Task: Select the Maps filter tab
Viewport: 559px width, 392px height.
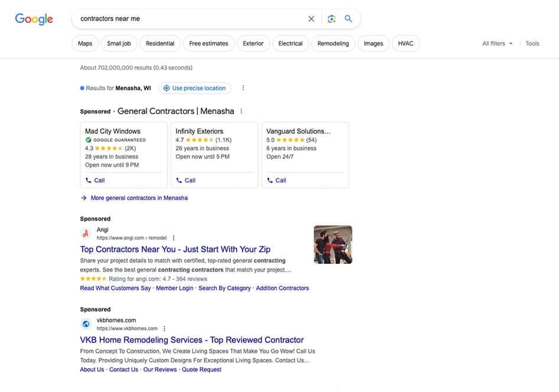Action: [85, 44]
